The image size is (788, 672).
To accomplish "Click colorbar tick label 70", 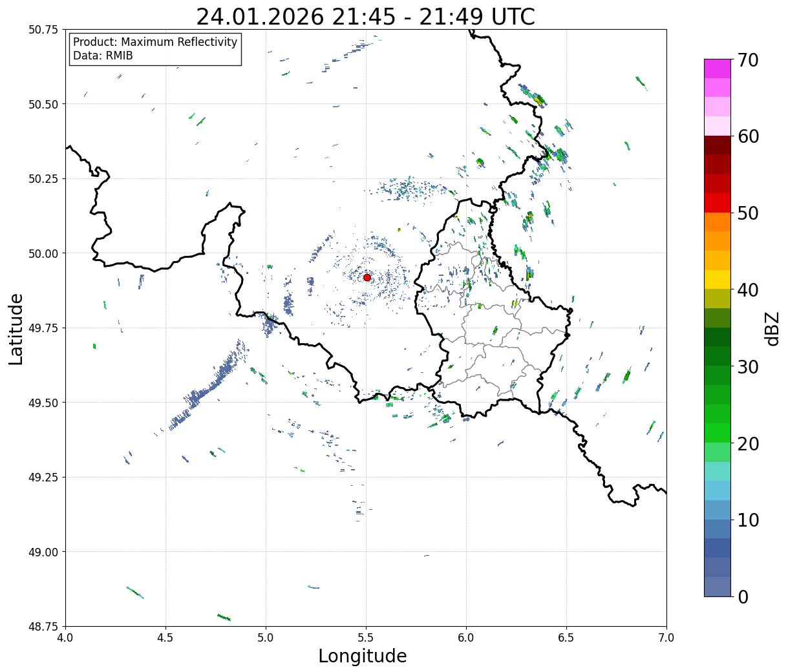I will coord(748,60).
